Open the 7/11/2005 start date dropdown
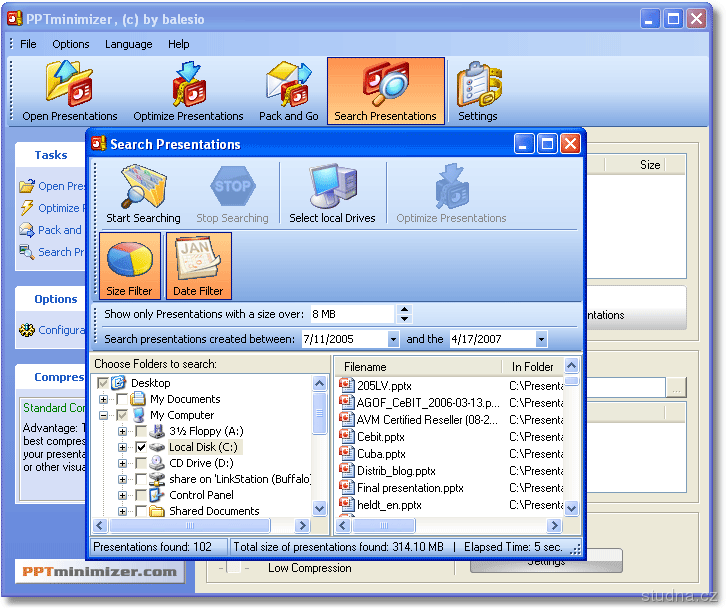726x608 pixels. coord(393,339)
